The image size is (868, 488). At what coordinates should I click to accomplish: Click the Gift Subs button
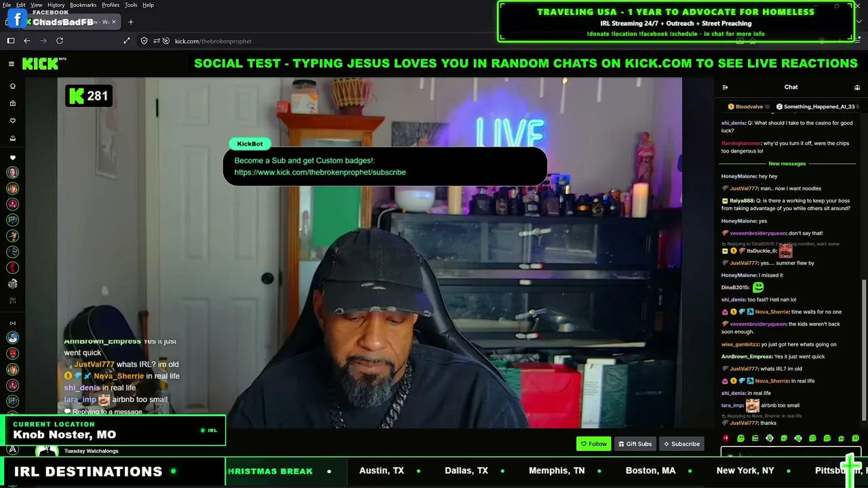coord(635,444)
